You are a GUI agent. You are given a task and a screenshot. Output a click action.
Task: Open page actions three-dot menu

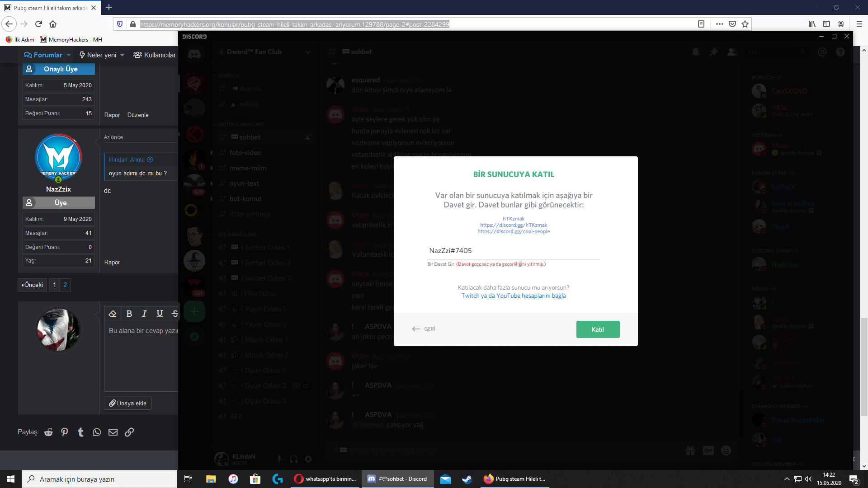coord(720,24)
